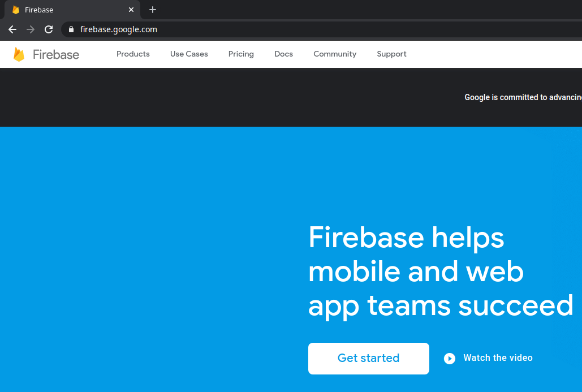Click the Watch the video link

[x=498, y=358]
